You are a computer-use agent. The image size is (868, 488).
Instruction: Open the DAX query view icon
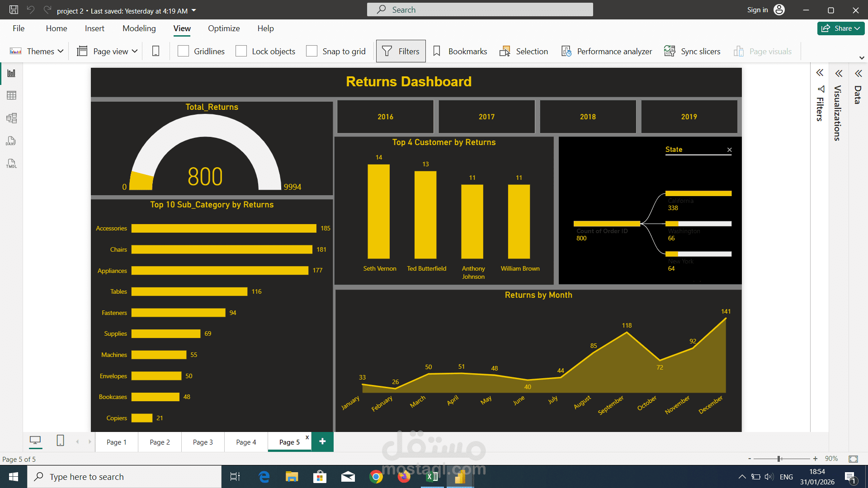click(x=11, y=141)
